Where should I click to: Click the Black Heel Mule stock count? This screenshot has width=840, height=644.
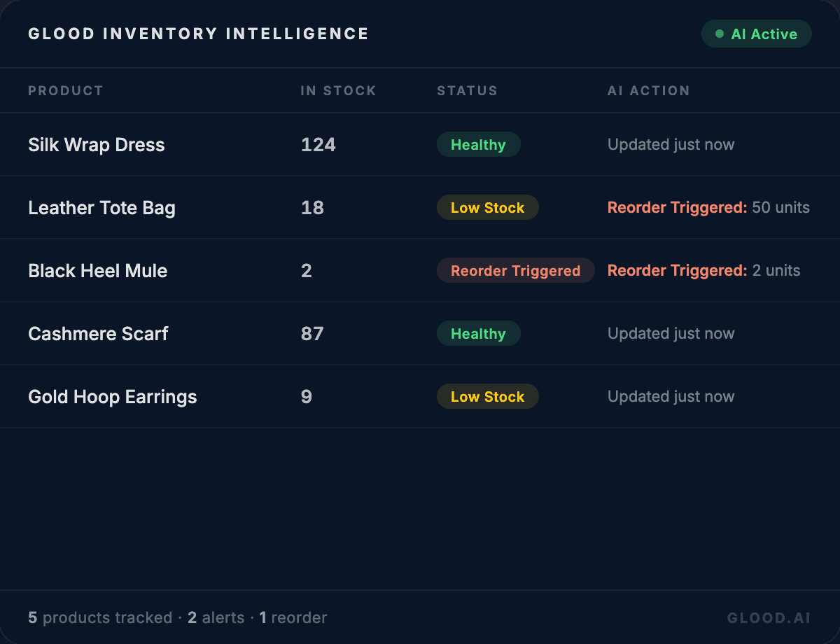coord(307,271)
